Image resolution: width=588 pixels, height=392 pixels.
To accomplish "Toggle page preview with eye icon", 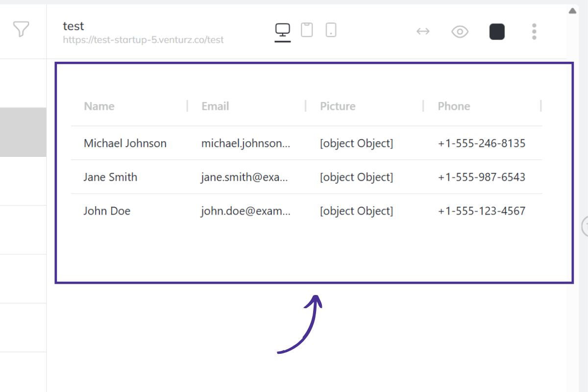I will (x=460, y=32).
